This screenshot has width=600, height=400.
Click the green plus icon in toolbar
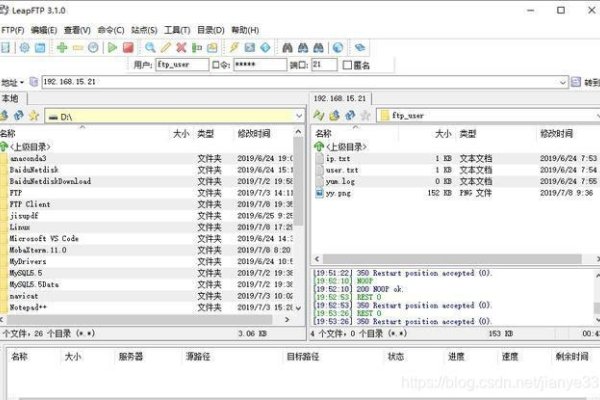pyautogui.click(x=61, y=47)
